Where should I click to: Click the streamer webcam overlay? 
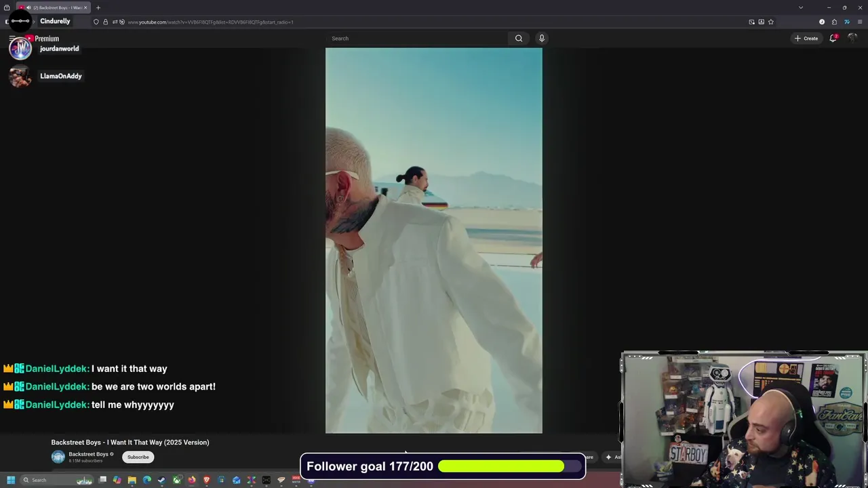(743, 420)
